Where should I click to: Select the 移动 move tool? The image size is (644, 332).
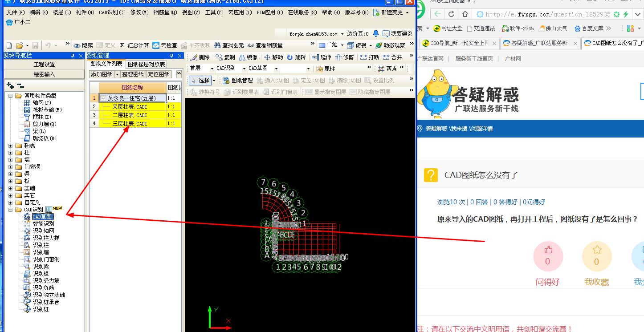273,57
